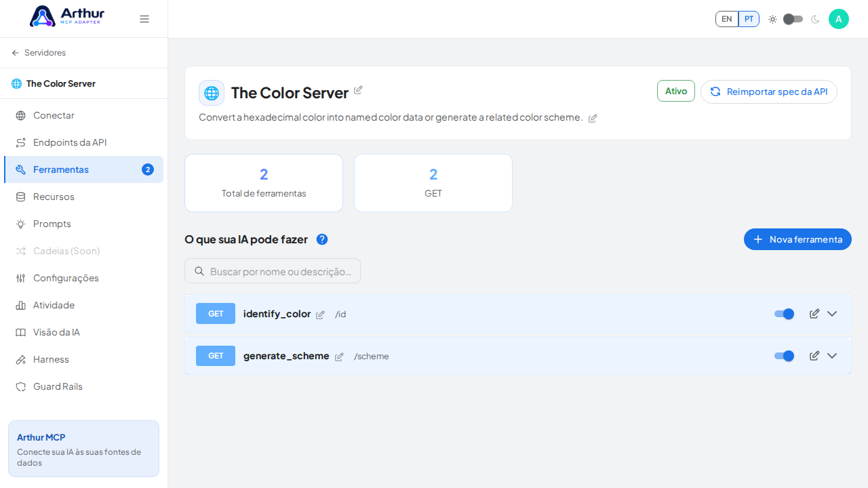This screenshot has width=868, height=488.
Task: Click GET badge of identify_color
Action: pyautogui.click(x=216, y=314)
